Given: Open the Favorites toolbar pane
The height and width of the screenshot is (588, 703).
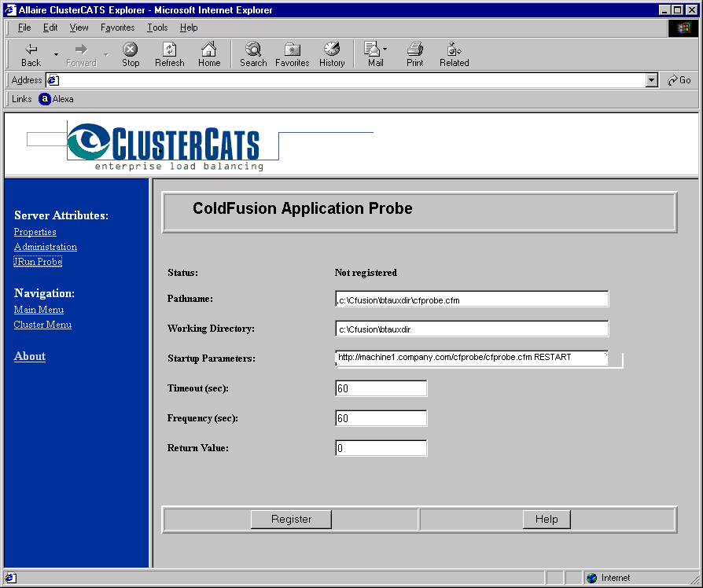Looking at the screenshot, I should [x=293, y=55].
